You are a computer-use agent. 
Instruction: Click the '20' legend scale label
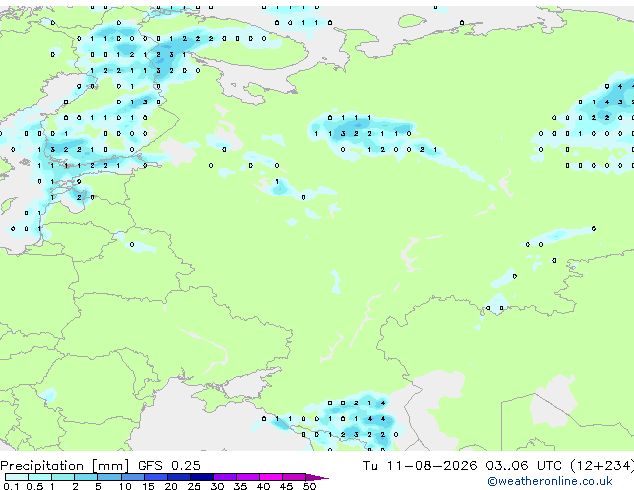pyautogui.click(x=171, y=486)
